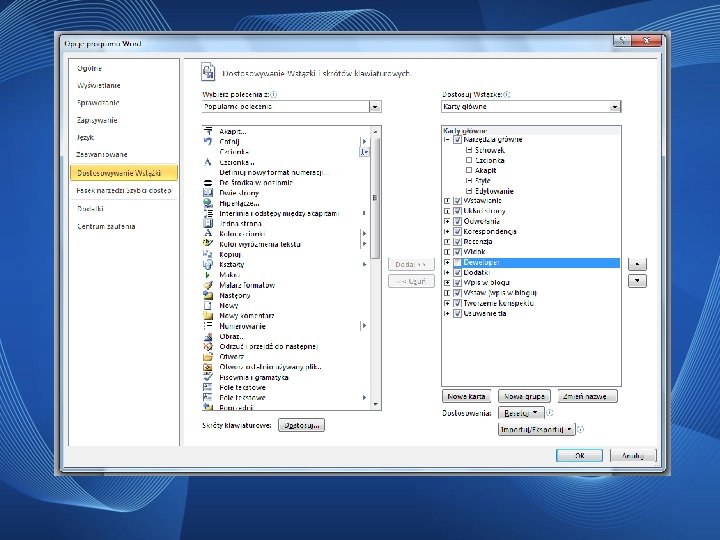Uncheck the Recenzja checkbox
The image size is (720, 540).
[x=457, y=242]
